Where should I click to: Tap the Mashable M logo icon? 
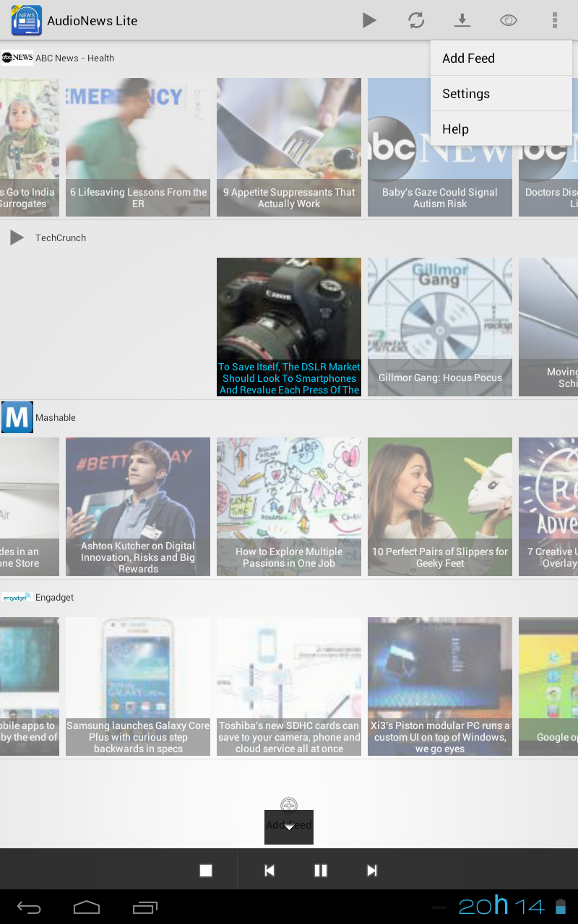pos(17,417)
